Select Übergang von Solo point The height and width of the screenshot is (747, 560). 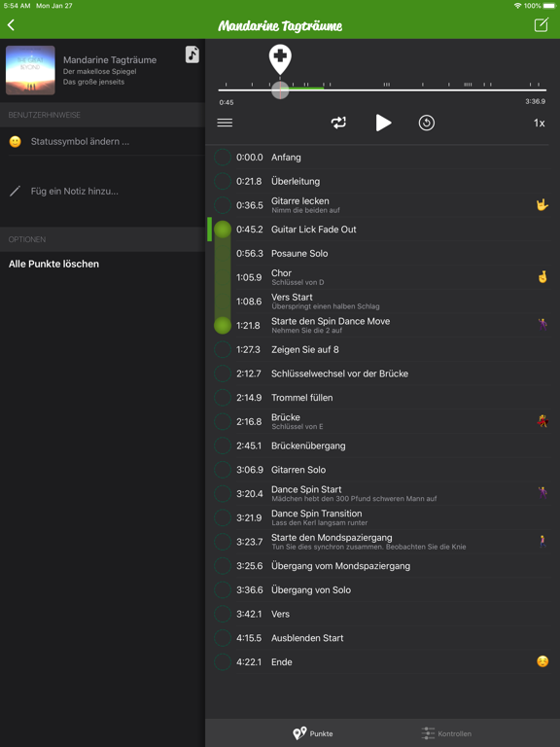381,589
